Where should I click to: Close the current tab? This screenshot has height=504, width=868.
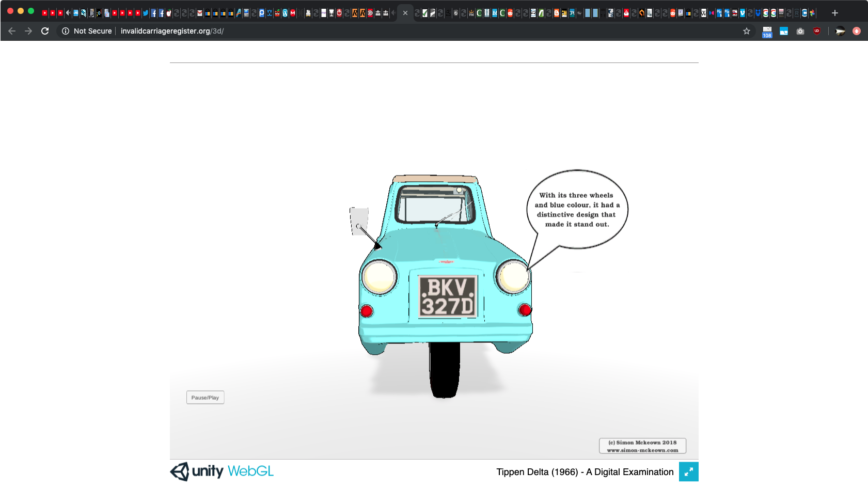pos(405,13)
